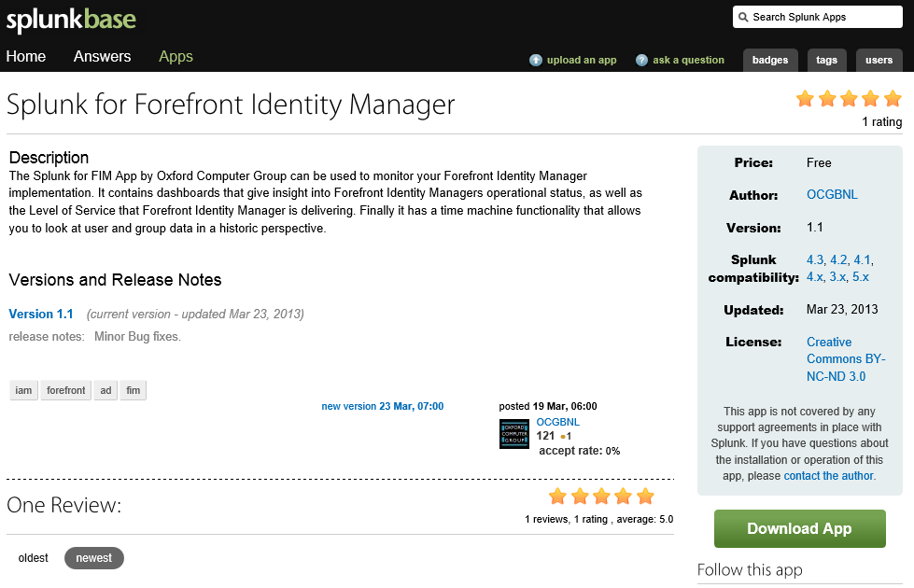Open the Apps menu item
The width and height of the screenshot is (914, 588).
[176, 57]
